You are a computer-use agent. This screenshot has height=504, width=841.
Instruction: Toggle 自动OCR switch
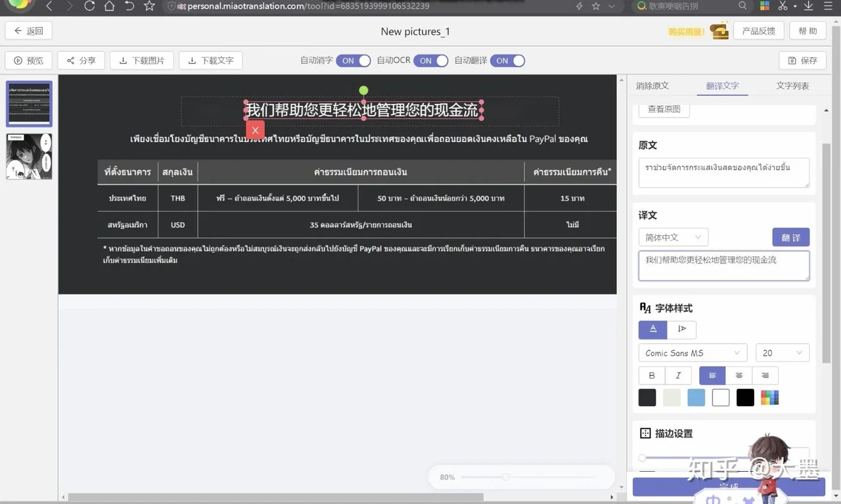point(431,60)
